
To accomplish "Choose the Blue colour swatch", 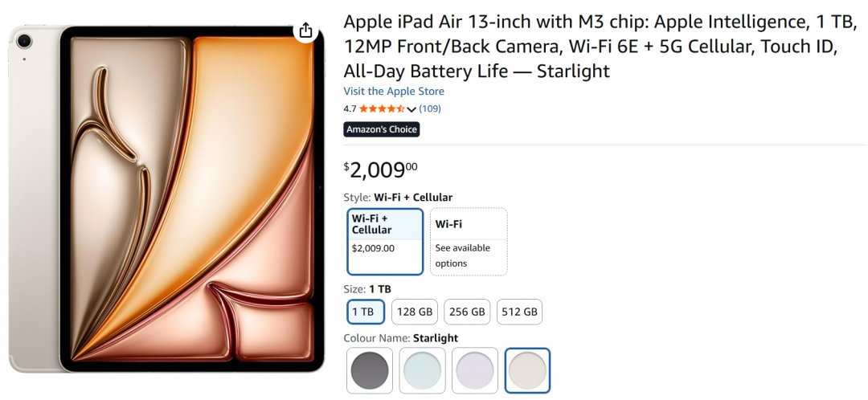I will click(x=422, y=370).
